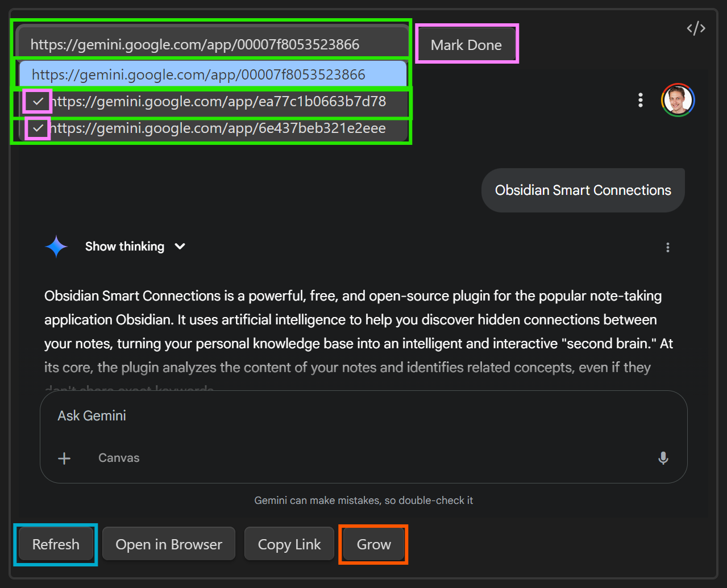Expand the Show thinking section

[x=135, y=247]
